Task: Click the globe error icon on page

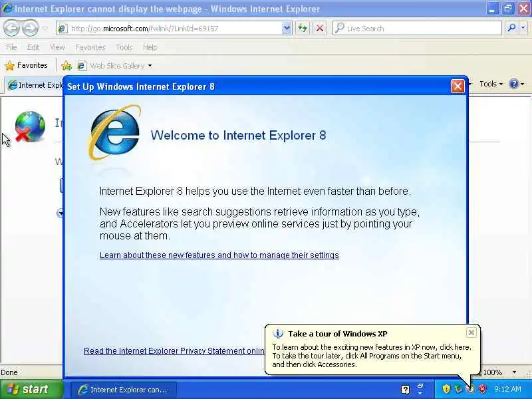Action: (30, 126)
